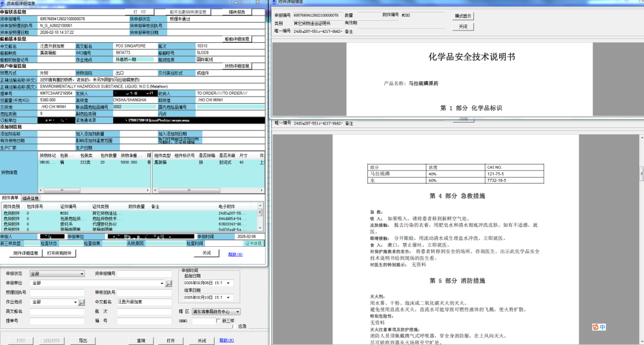Click the 打开所有附件 button
644x345 pixels.
(x=59, y=253)
